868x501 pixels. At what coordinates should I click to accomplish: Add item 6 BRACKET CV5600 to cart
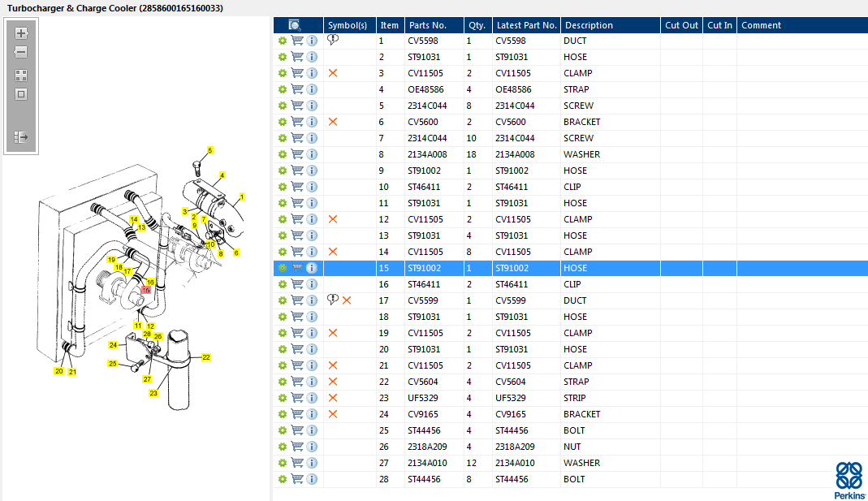coord(297,122)
